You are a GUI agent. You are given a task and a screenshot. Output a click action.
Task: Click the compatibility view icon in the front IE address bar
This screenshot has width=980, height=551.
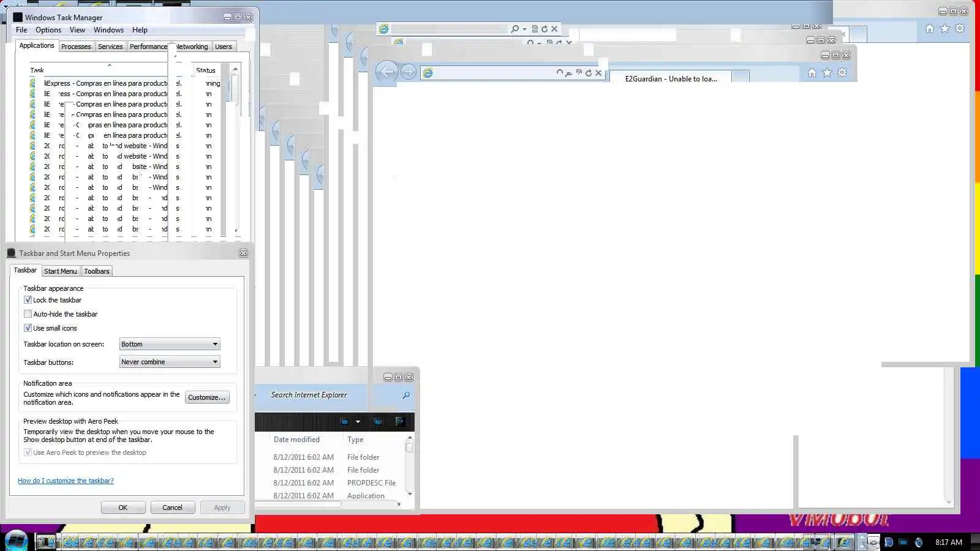tap(579, 73)
